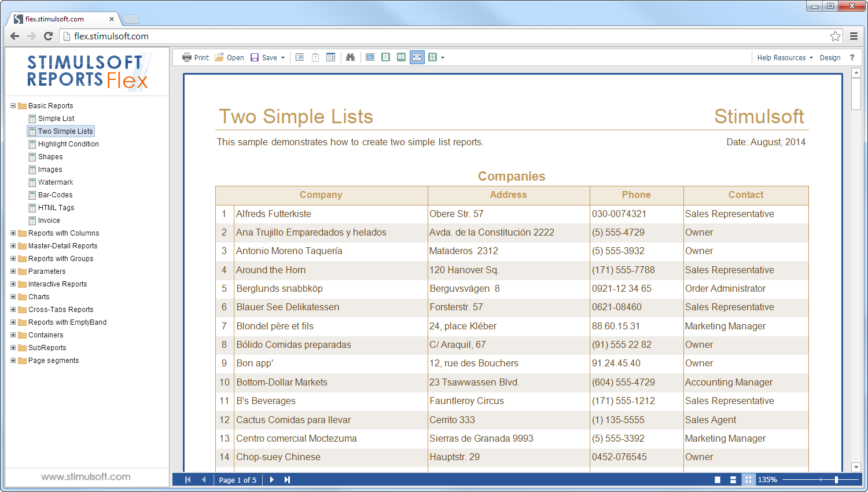Click the browser reload icon
868x492 pixels.
pyautogui.click(x=49, y=36)
